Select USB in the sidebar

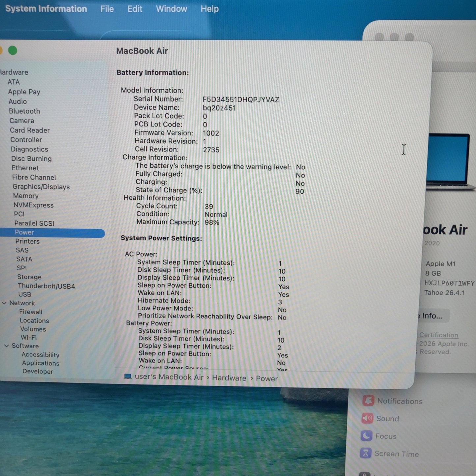(25, 294)
